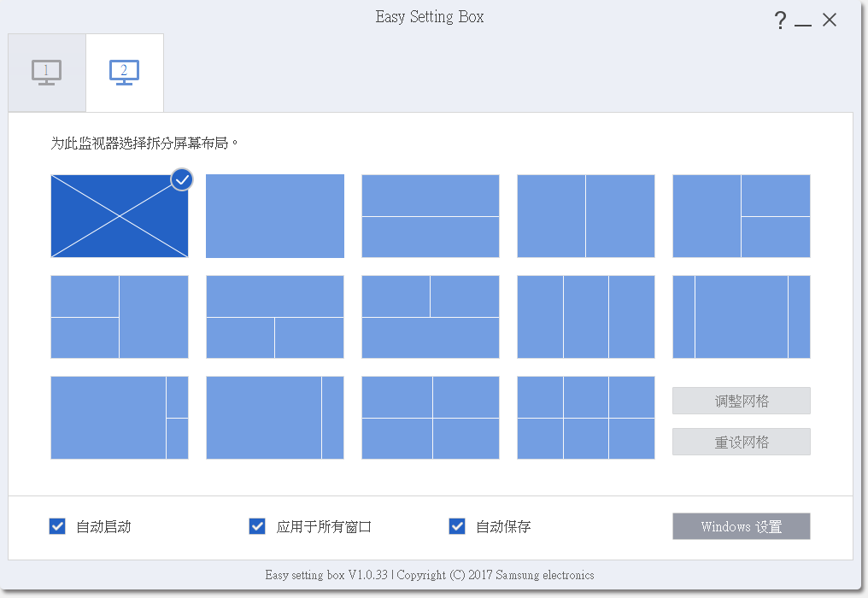Choose three equal vertical columns layout

tap(586, 317)
